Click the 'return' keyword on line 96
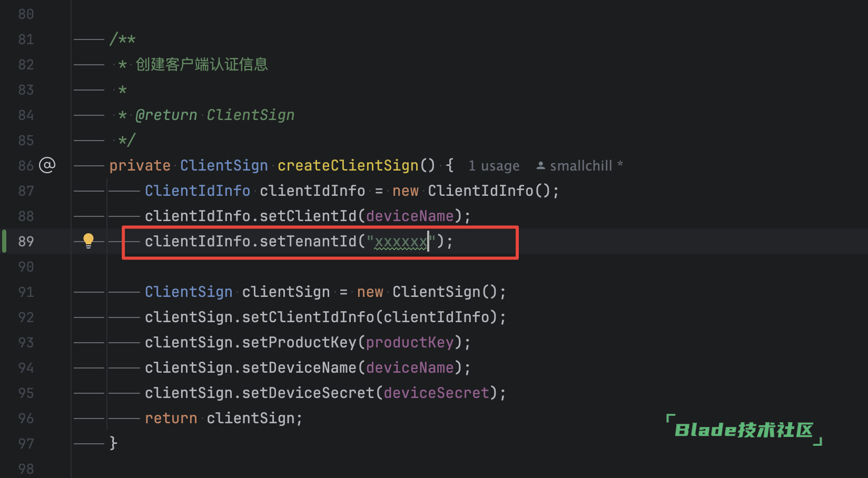Screen dimensions: 868x478 tap(171, 419)
